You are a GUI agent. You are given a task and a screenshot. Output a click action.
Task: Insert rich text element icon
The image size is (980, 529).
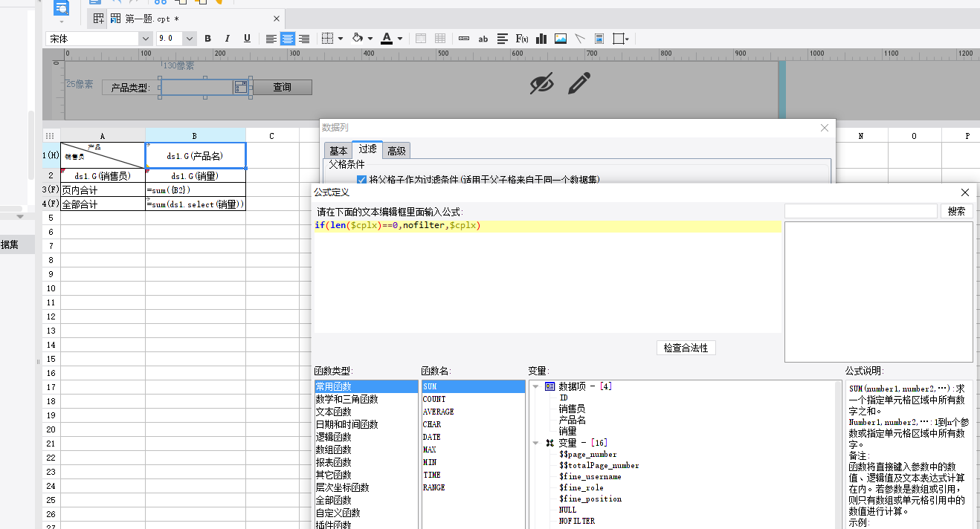tap(503, 39)
